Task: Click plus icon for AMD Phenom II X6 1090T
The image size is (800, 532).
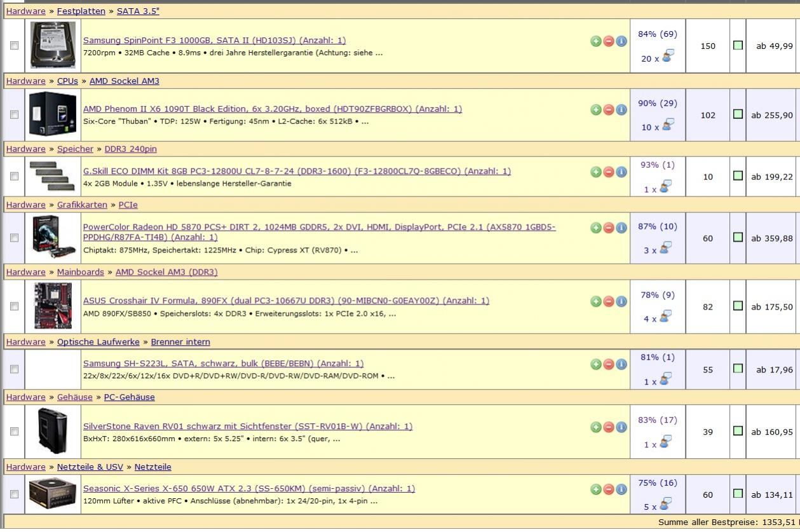Action: (595, 109)
